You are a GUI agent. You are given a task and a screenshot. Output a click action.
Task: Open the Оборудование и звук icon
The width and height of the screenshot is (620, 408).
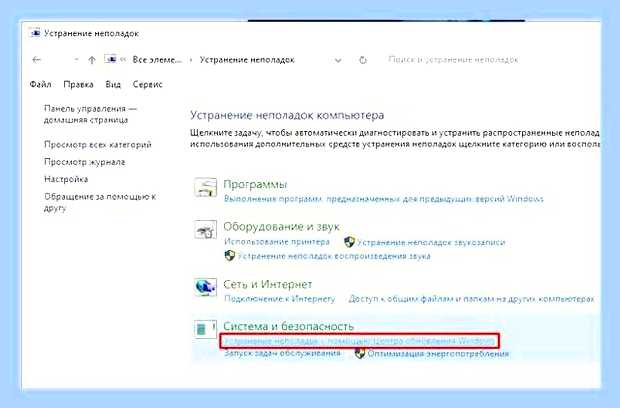pos(205,230)
